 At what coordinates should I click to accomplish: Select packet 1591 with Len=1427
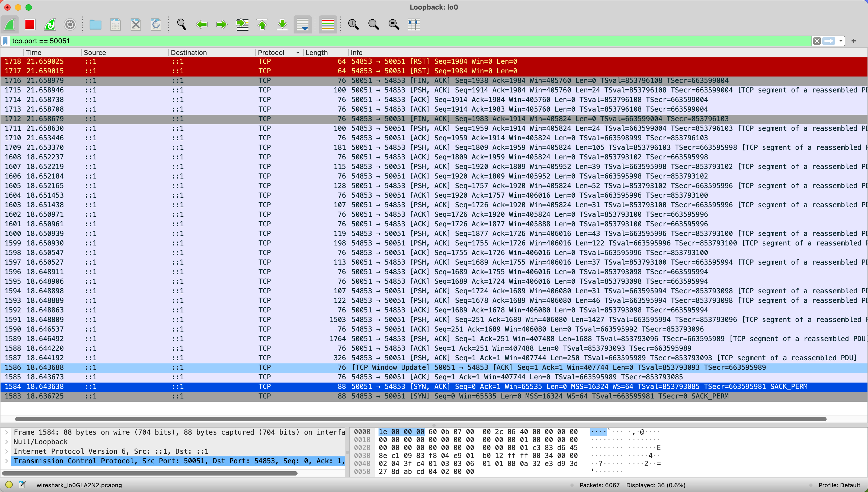click(434, 320)
